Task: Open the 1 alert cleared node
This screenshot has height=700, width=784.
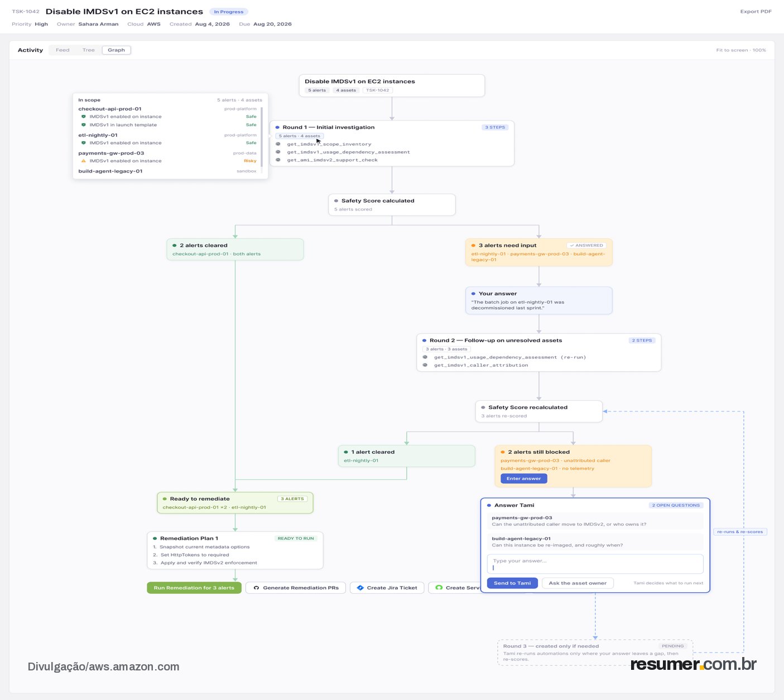Action: (x=406, y=456)
